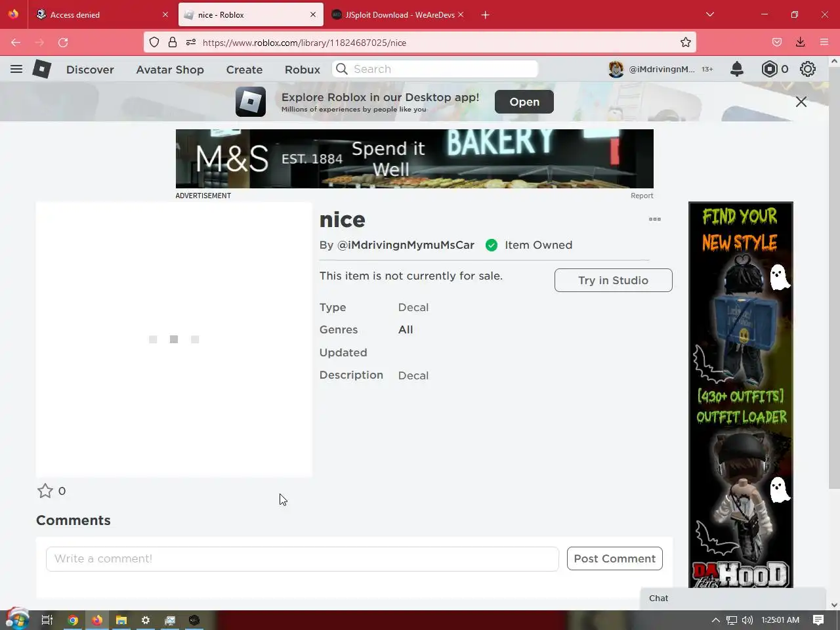Close the JJSploit Download tab
Viewport: 840px width, 630px height.
(461, 14)
